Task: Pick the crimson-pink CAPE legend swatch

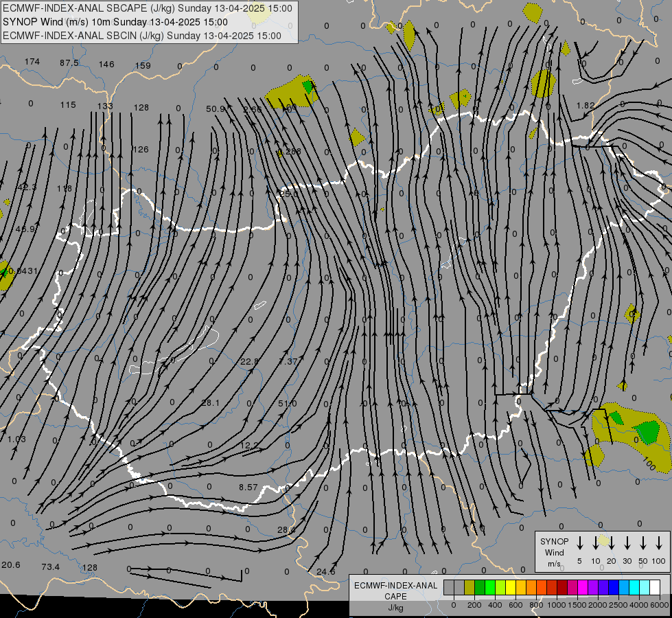Action: 572,588
